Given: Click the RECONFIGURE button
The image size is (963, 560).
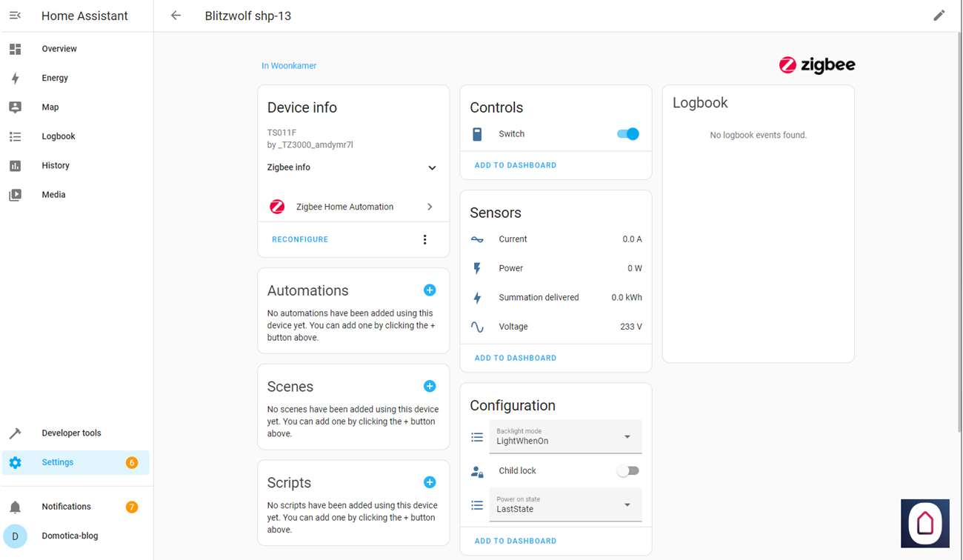Looking at the screenshot, I should pos(300,239).
